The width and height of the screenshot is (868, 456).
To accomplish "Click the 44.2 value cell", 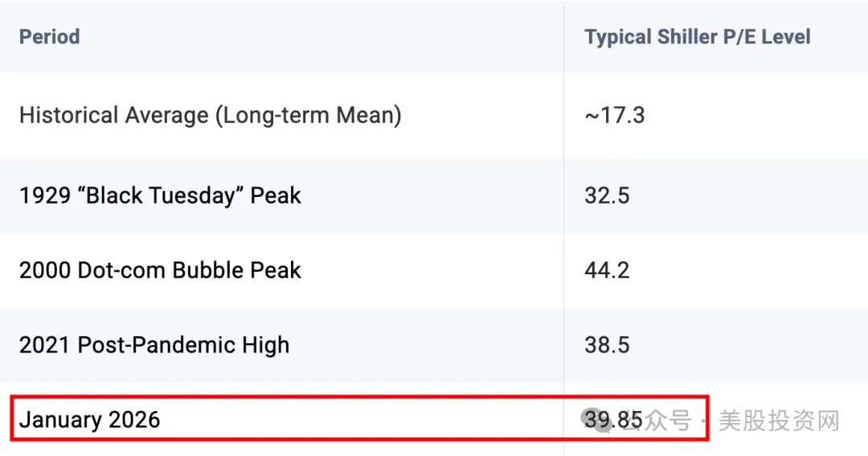I will [607, 270].
